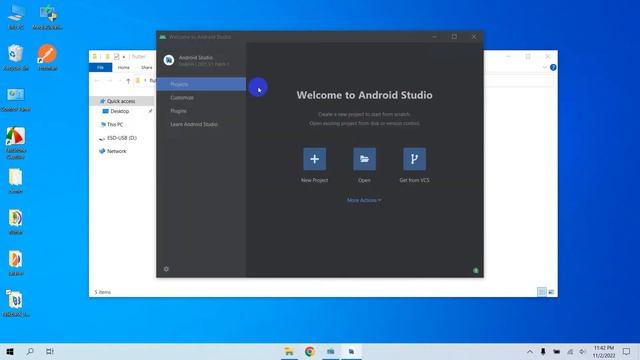Open the Learn Android Studio tab
Screen dimensions: 640x360
(194, 124)
